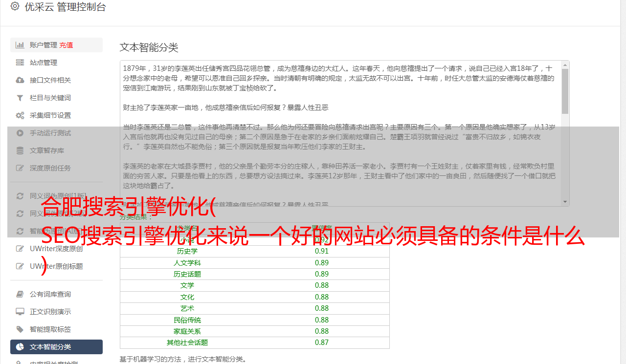Click the cloud upload icon for 接口文件相关
This screenshot has width=626, height=364.
point(20,80)
